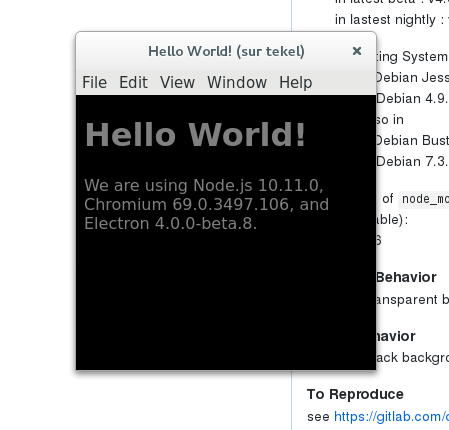Open the Help menu

click(x=296, y=82)
